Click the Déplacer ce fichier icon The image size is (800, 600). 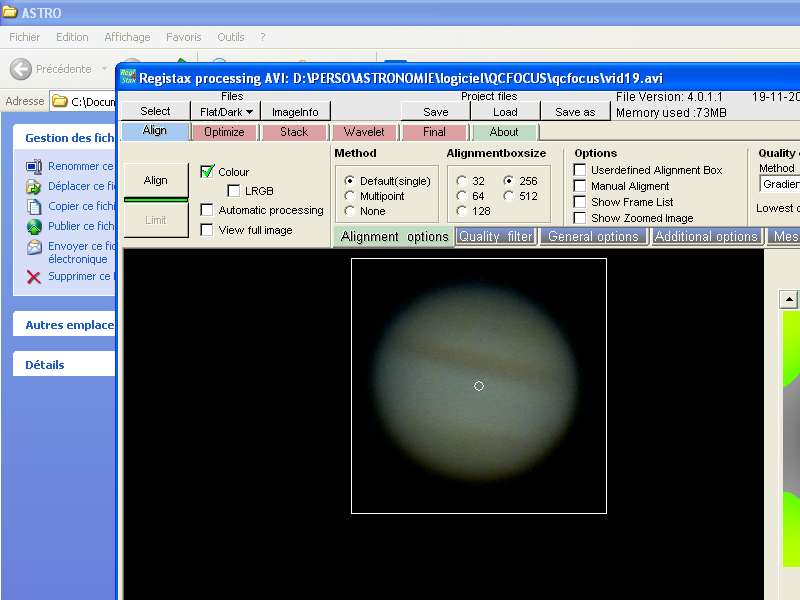click(x=34, y=186)
